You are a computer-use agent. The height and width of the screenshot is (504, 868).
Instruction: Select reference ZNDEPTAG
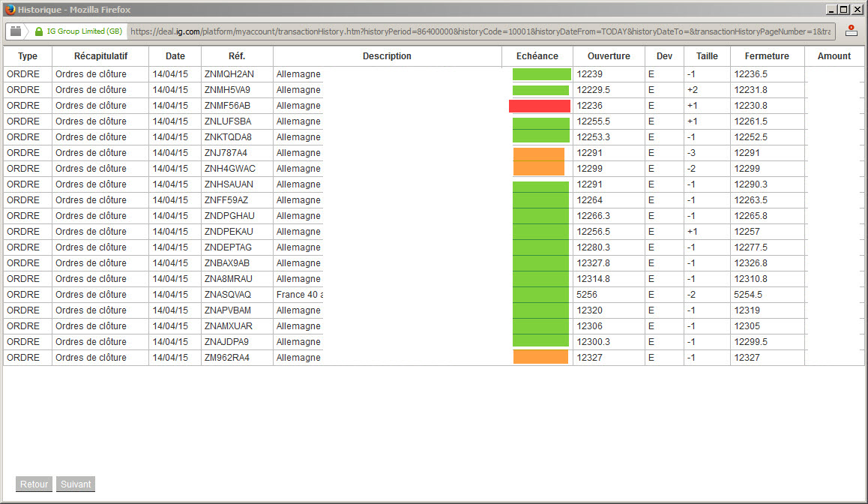coord(228,247)
